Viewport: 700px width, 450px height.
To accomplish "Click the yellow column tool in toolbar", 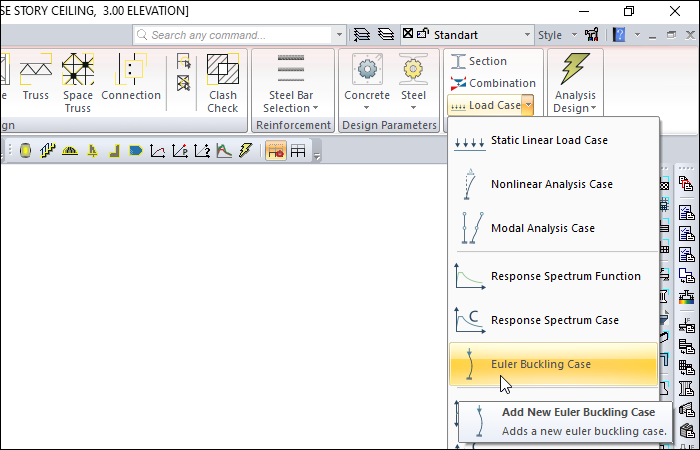I will point(25,151).
